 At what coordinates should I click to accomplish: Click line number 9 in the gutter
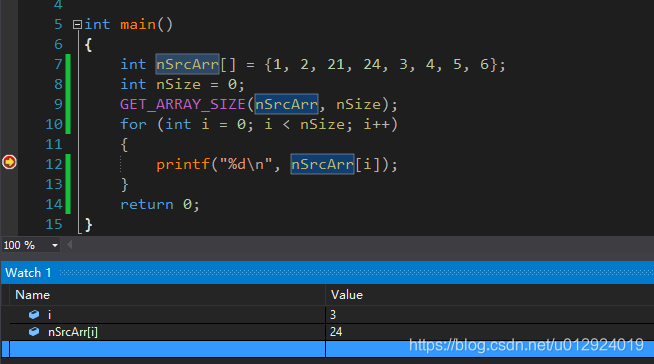click(x=58, y=104)
